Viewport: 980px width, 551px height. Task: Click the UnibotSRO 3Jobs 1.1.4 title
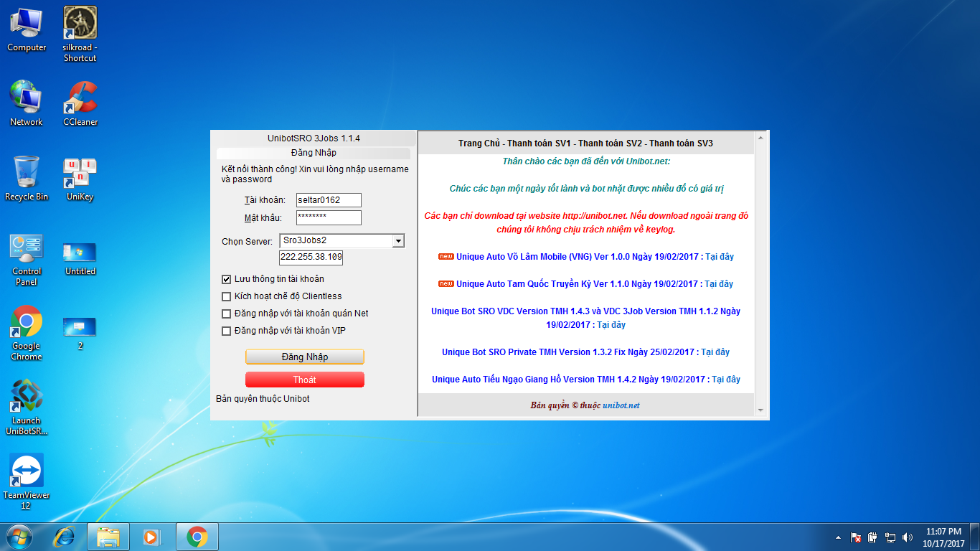click(x=314, y=138)
